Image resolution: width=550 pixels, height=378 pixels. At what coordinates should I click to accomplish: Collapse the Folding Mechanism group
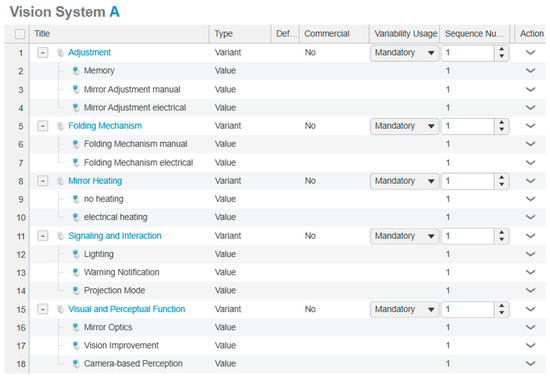tap(43, 126)
